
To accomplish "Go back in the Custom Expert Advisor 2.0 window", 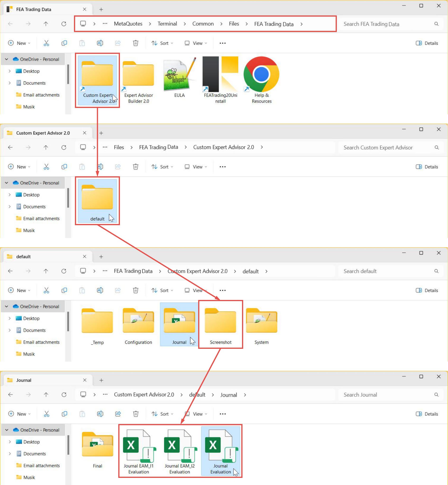I will pyautogui.click(x=10, y=147).
